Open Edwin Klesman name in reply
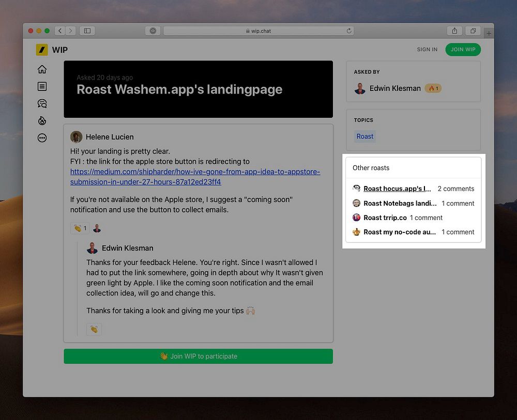The image size is (517, 420). click(x=127, y=248)
